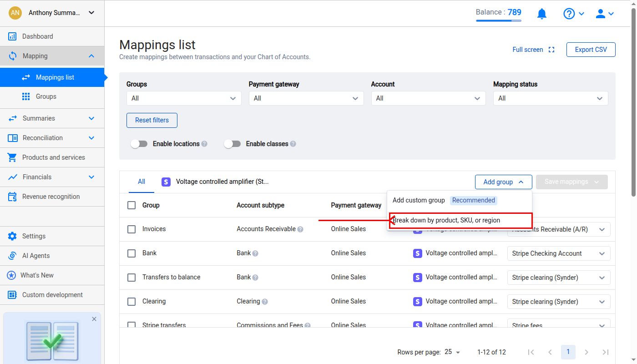This screenshot has height=364, width=637.
Task: Expand the Summaries sidebar section
Action: (91, 118)
